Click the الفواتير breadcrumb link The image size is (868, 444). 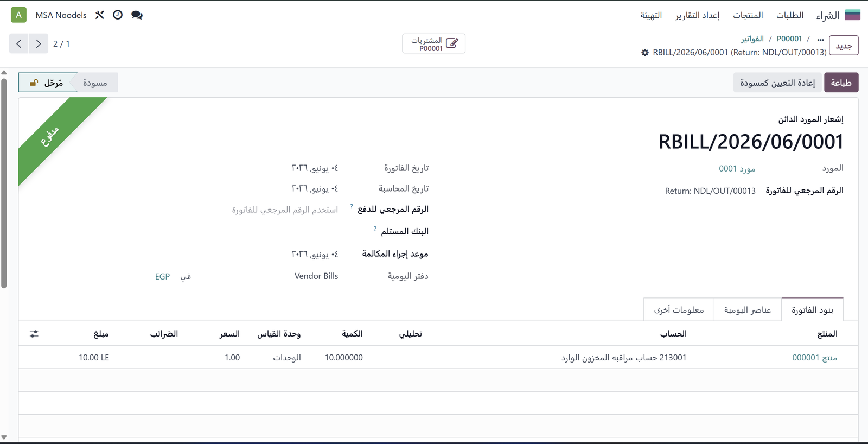pos(752,39)
